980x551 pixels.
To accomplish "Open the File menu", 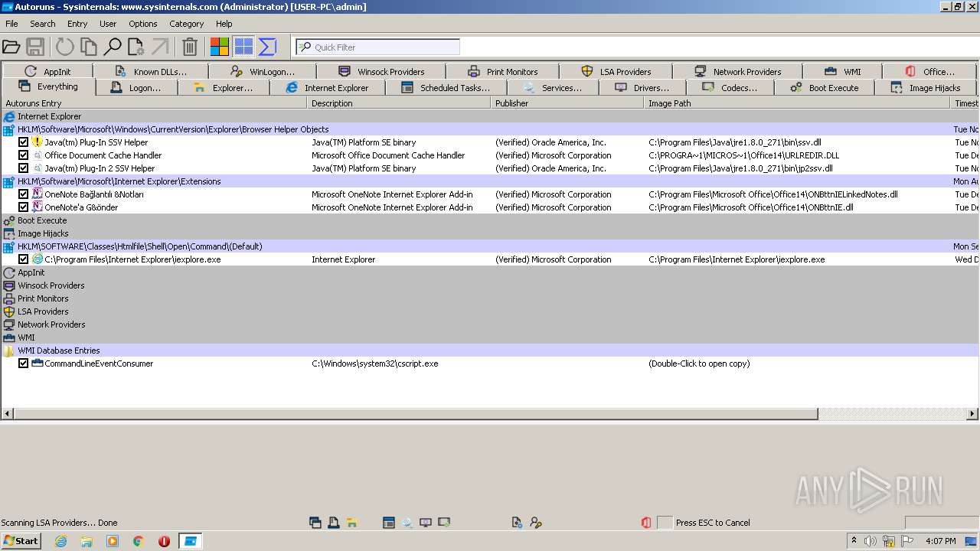I will 11,24.
